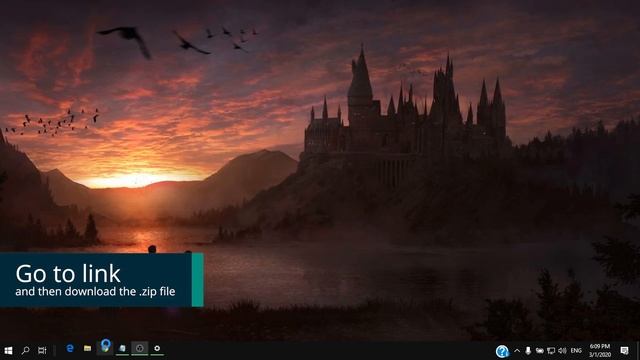Viewport: 640px width, 360px height.
Task: Open the blue ring app on the taskbar
Action: [105, 347]
